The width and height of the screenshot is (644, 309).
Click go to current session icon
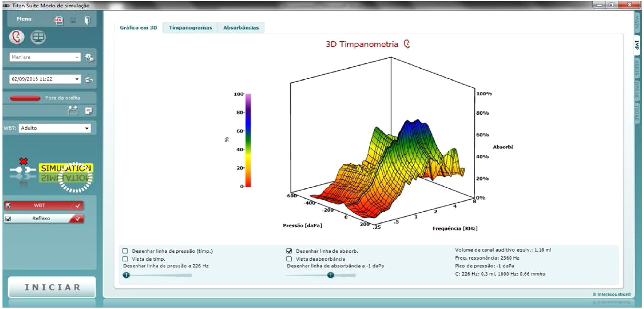click(x=89, y=79)
